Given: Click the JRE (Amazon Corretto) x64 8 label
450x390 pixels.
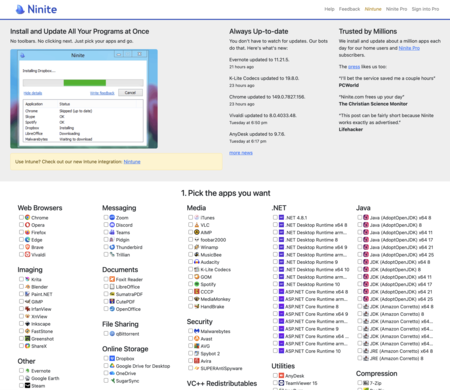Looking at the screenshot, I should [401, 351].
